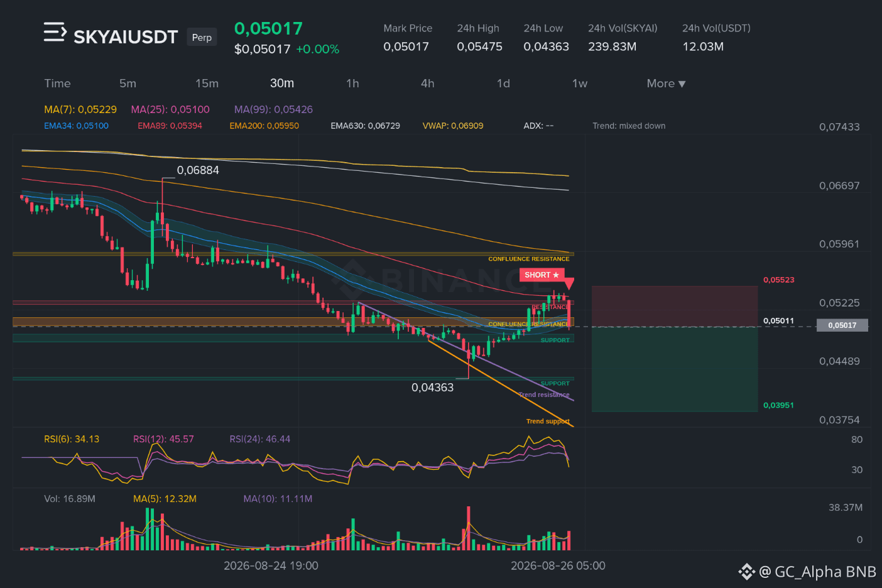Screen dimensions: 882x588
Task: Click the Trend support line label
Action: (x=548, y=422)
